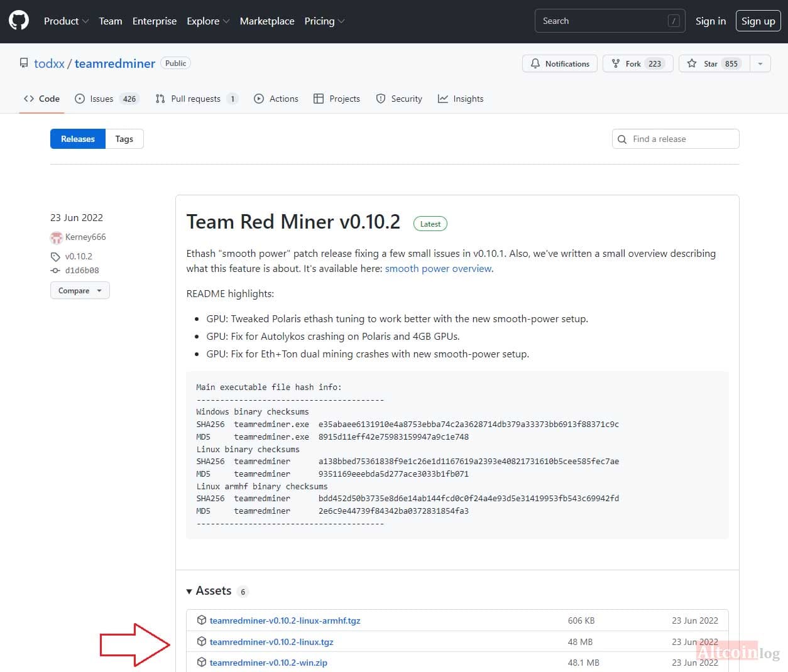Click the Windows SHA256 checksum line
Screen dimensions: 788x672
(407, 424)
